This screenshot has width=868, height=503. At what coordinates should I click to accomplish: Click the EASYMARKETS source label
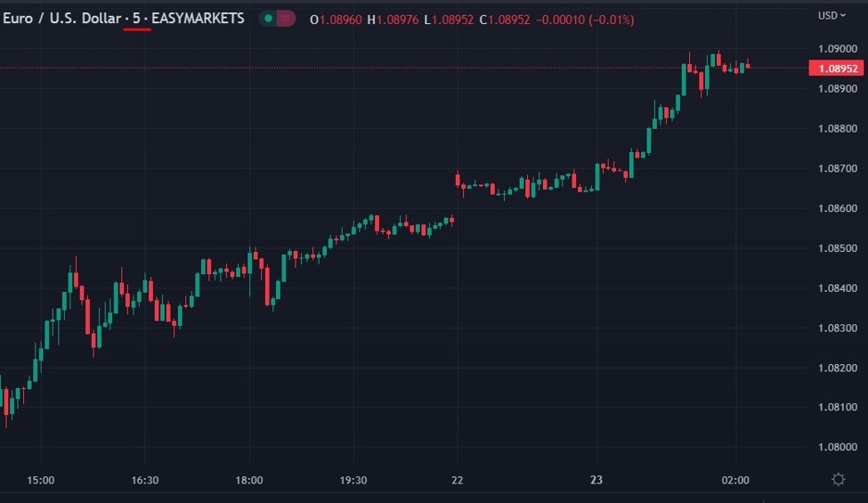click(x=198, y=19)
